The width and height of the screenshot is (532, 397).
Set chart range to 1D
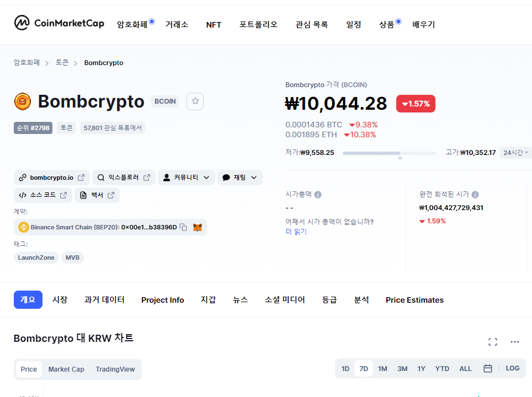(x=345, y=368)
